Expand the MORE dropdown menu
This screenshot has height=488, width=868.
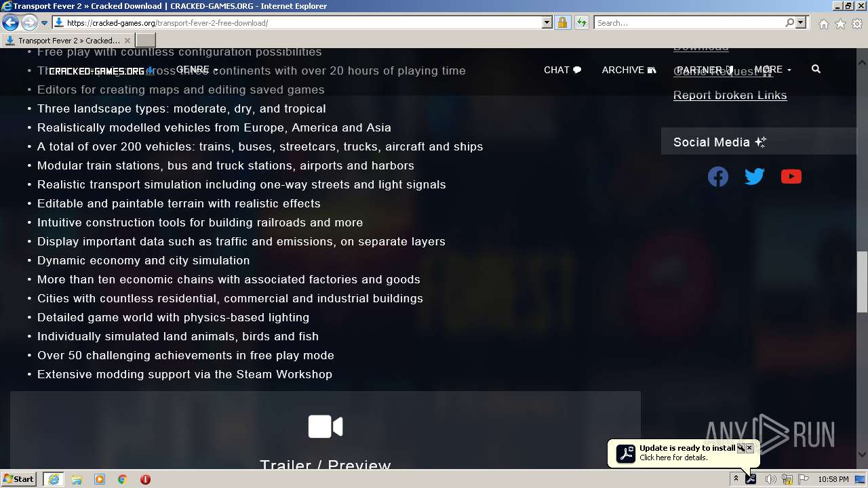pos(772,70)
